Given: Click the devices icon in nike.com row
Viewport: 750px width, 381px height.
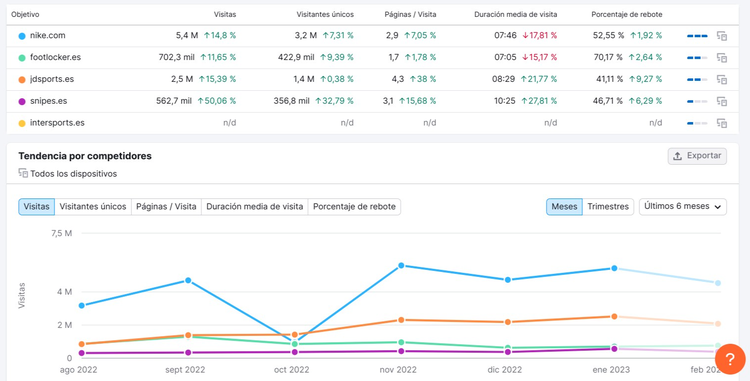Looking at the screenshot, I should (722, 36).
